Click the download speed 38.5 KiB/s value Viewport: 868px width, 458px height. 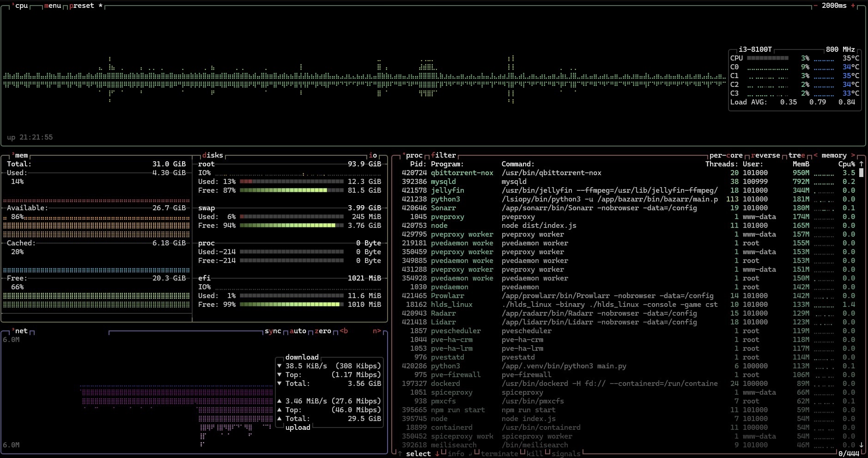click(306, 366)
